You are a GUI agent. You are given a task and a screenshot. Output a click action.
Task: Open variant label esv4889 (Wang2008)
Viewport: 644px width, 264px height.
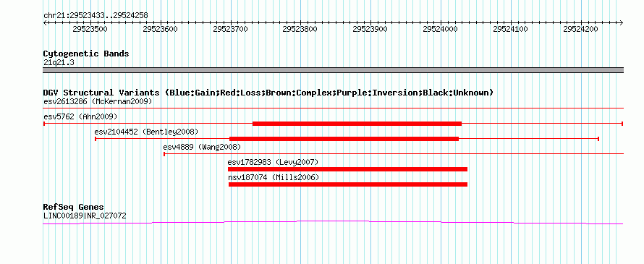tap(202, 147)
